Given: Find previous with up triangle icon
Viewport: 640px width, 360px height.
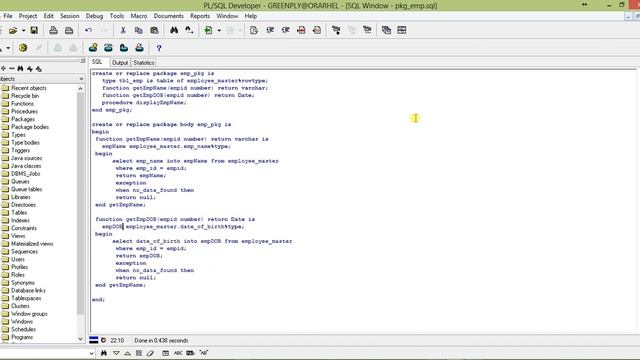Looking at the screenshot, I should point(127,353).
